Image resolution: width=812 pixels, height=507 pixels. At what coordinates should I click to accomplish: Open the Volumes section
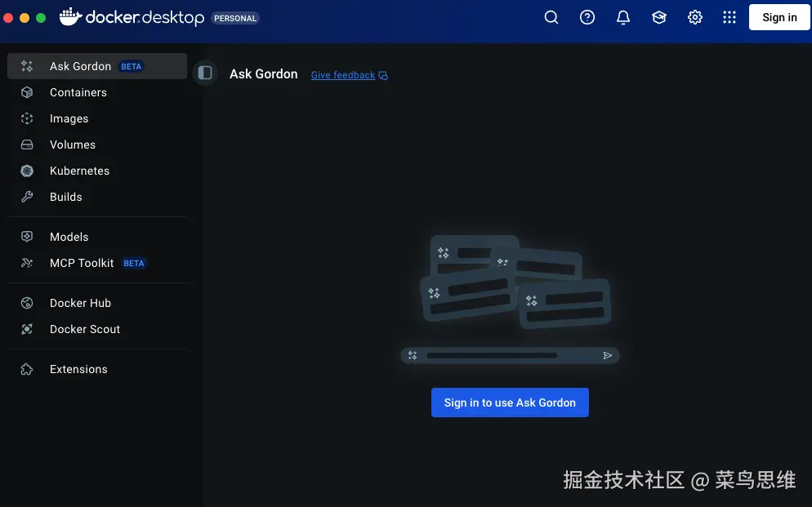point(73,145)
